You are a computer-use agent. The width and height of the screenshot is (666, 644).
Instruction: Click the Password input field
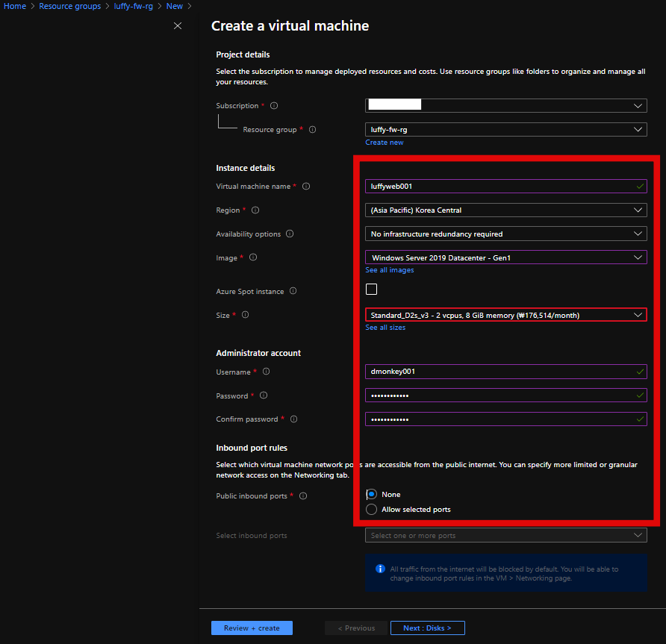point(506,396)
